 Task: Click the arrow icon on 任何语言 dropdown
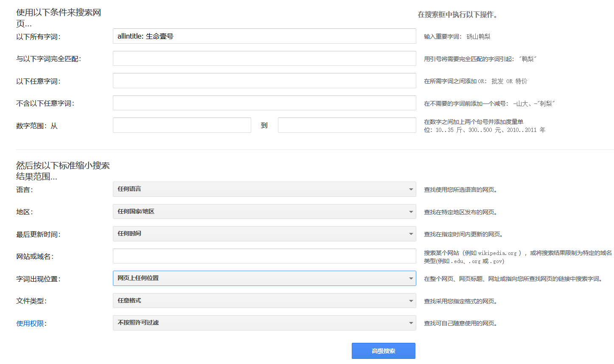[x=411, y=190]
